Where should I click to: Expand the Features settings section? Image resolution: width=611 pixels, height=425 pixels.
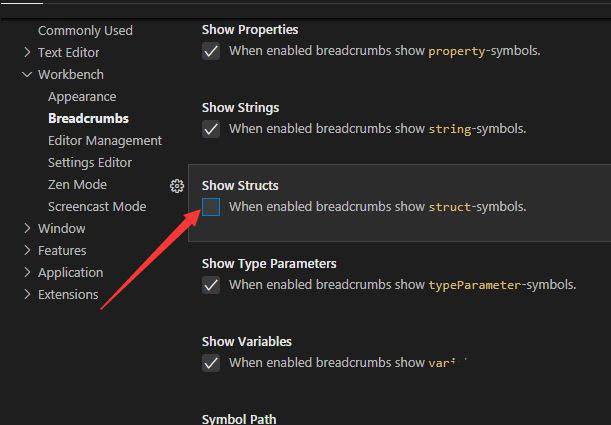tap(27, 250)
